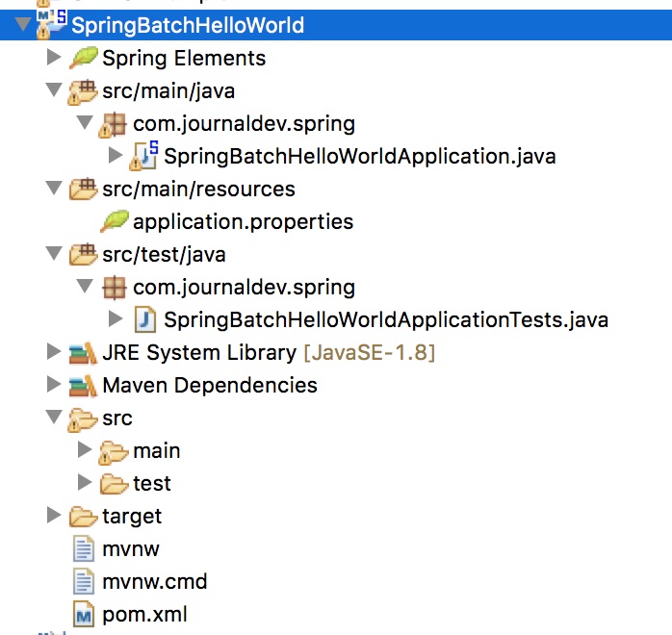
Task: Collapse the src/test/java folder
Action: pyautogui.click(x=54, y=253)
